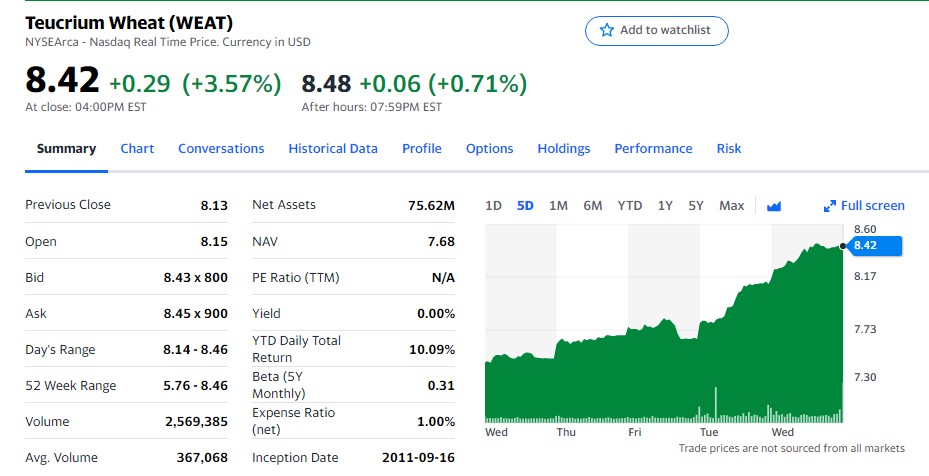Switch to the Conversations tab
The height and width of the screenshot is (476, 929).
(221, 148)
